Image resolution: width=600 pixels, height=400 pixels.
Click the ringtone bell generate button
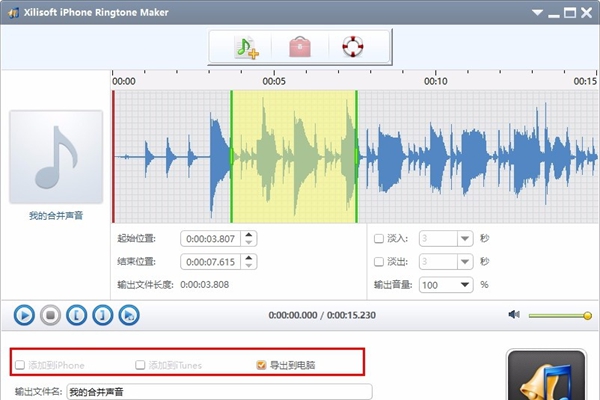tap(546, 376)
